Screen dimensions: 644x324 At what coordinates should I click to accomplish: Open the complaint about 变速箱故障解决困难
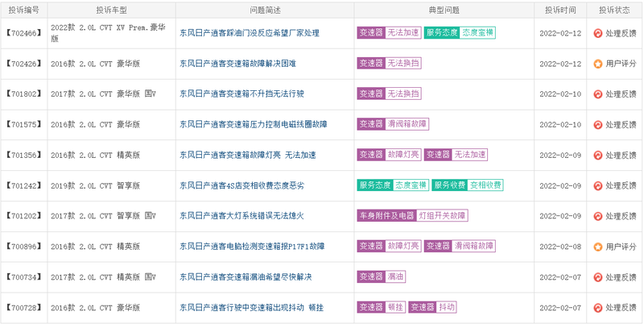click(x=237, y=64)
